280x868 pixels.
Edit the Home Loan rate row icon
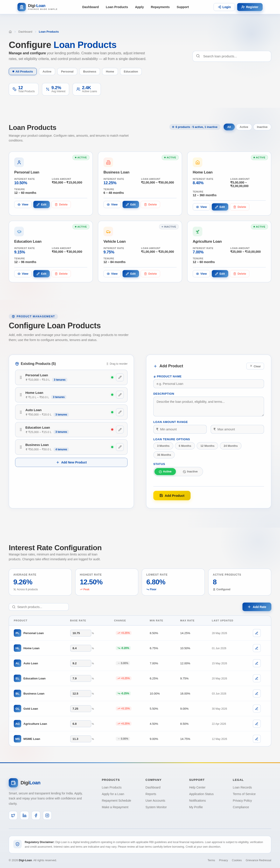pos(257,648)
